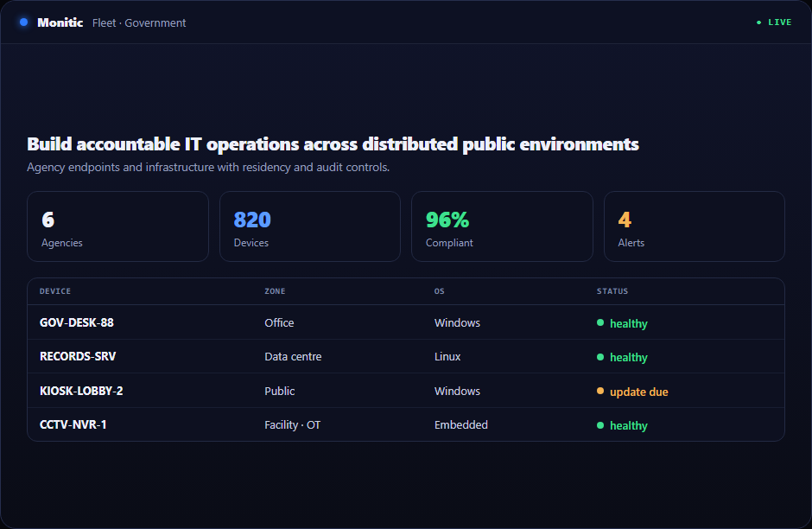812x529 pixels.
Task: Click the Facility · OT zone cell
Action: point(293,425)
